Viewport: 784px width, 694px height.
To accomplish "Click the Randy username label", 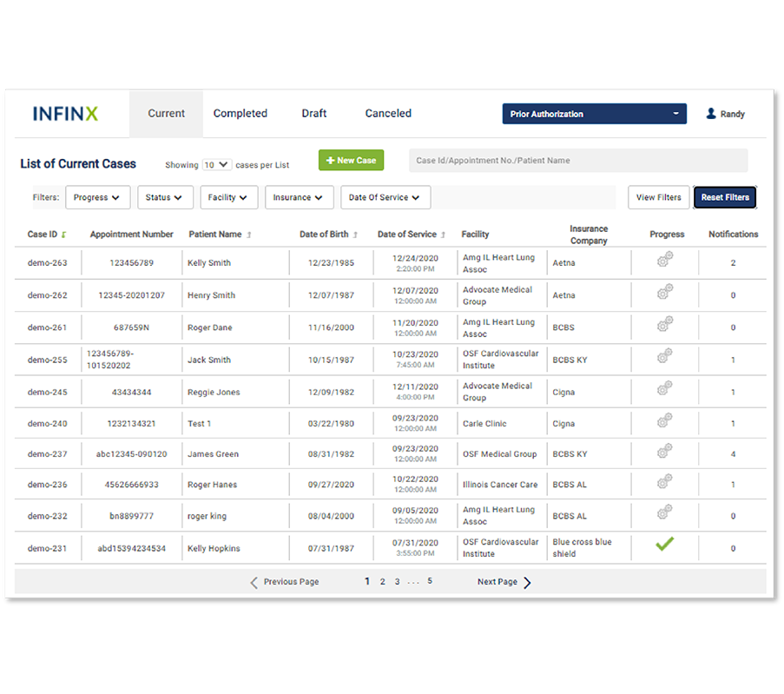I will pos(733,114).
